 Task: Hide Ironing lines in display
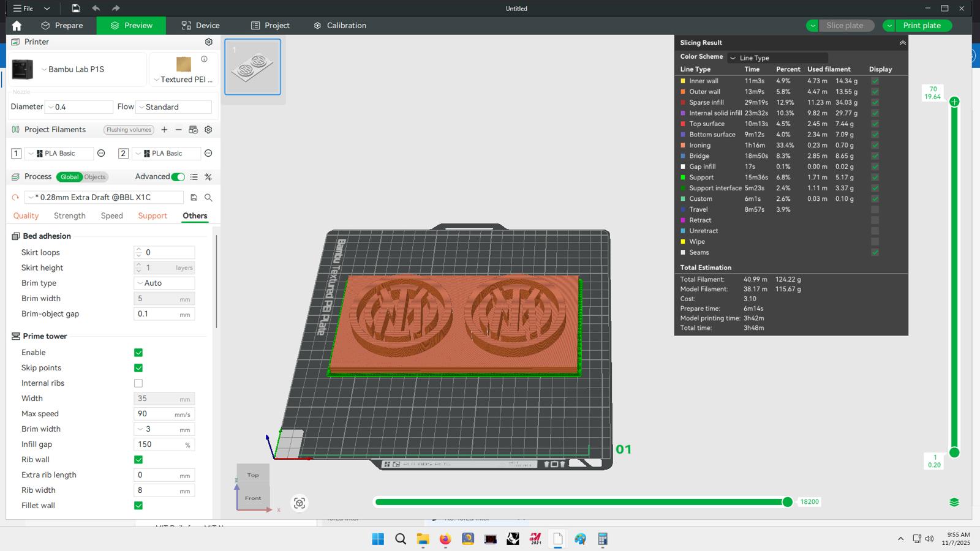coord(875,146)
